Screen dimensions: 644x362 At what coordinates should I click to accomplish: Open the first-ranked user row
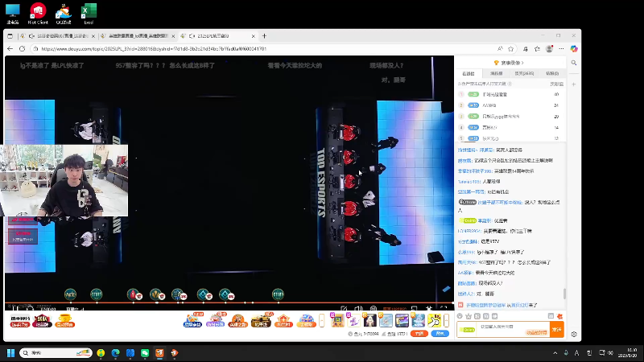pyautogui.click(x=510, y=94)
